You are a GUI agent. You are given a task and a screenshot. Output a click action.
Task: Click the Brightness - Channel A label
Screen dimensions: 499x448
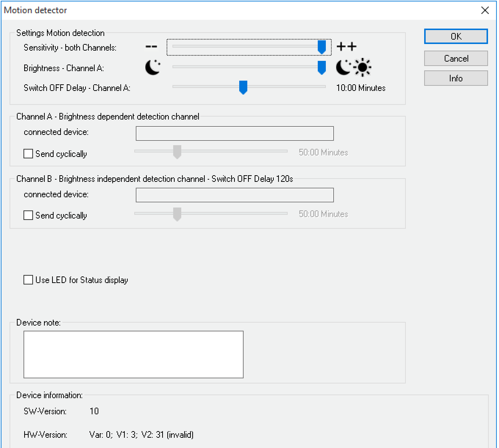pyautogui.click(x=64, y=68)
